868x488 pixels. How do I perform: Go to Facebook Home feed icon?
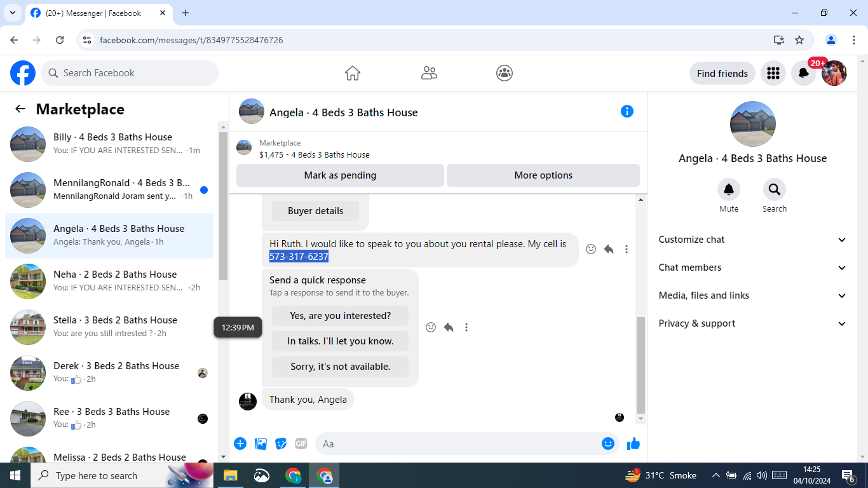(353, 73)
